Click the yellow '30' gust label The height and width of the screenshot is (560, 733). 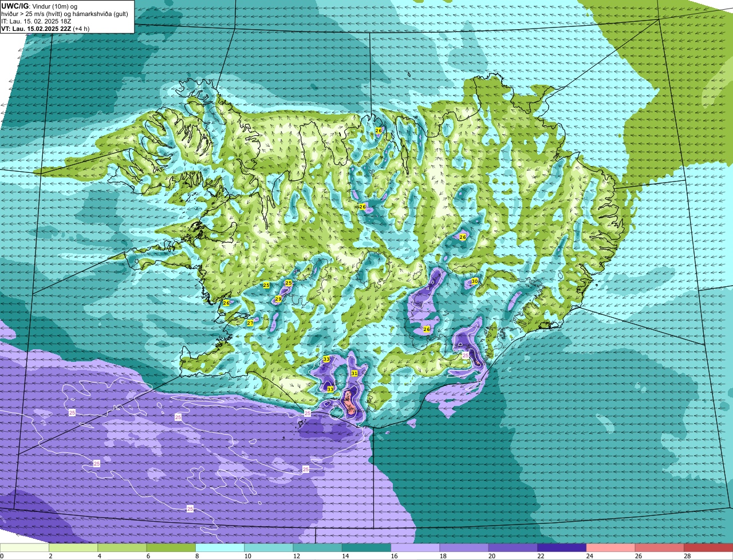tap(475, 281)
